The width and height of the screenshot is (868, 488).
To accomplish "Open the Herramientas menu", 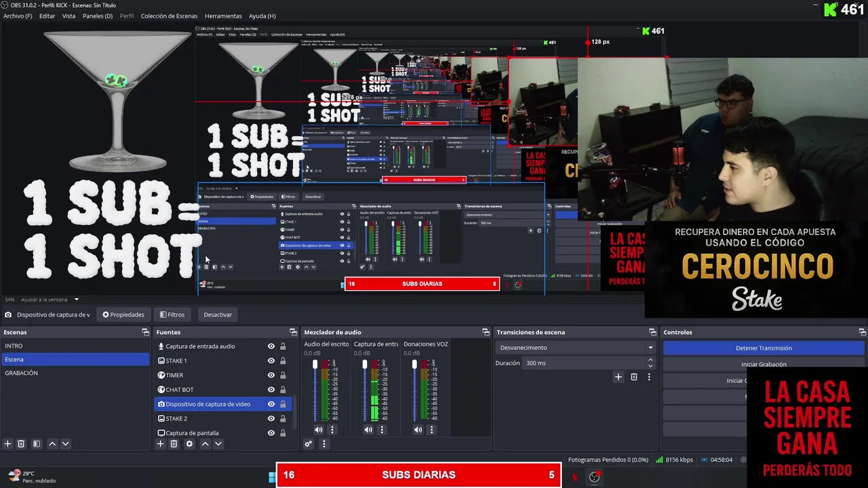I will coord(223,16).
